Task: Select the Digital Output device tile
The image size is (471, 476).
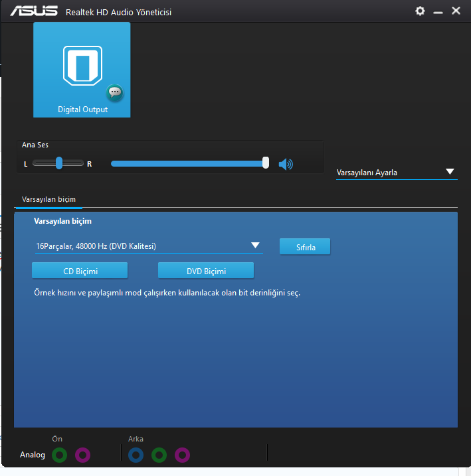Action: 82,70
